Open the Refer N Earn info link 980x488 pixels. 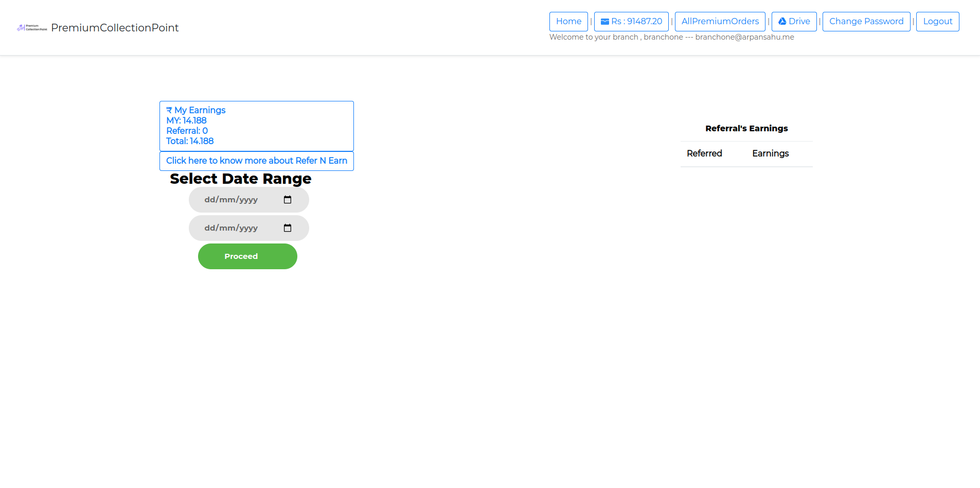click(256, 161)
